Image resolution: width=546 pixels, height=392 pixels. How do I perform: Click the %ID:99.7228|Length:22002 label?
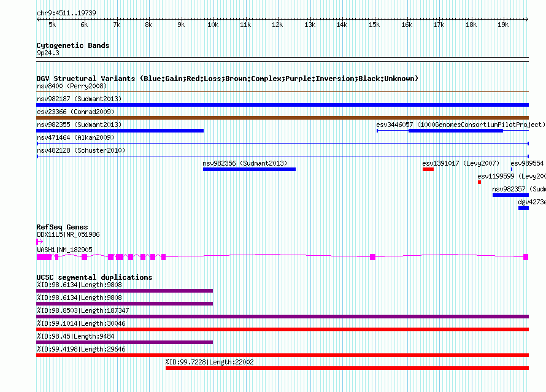[x=210, y=362]
